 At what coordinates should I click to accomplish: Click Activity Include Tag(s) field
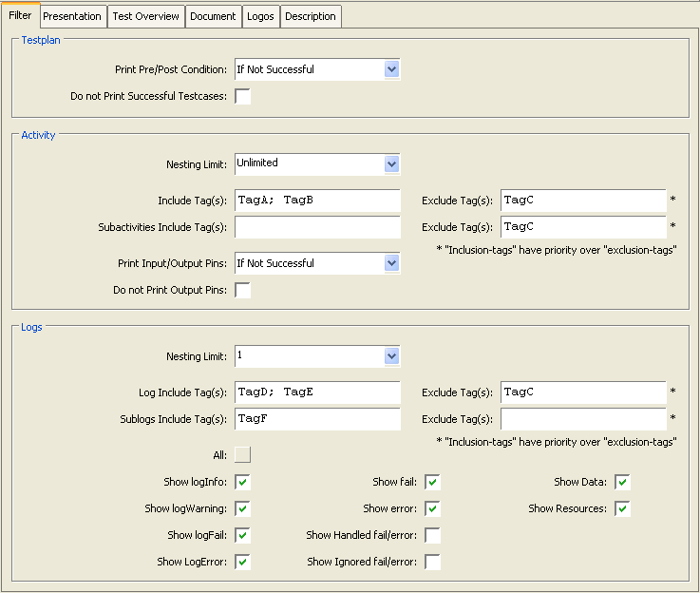[317, 201]
